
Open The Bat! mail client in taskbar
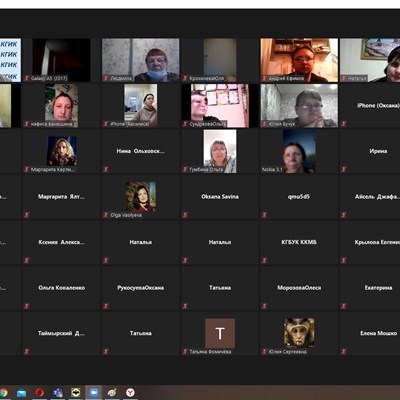(76, 392)
